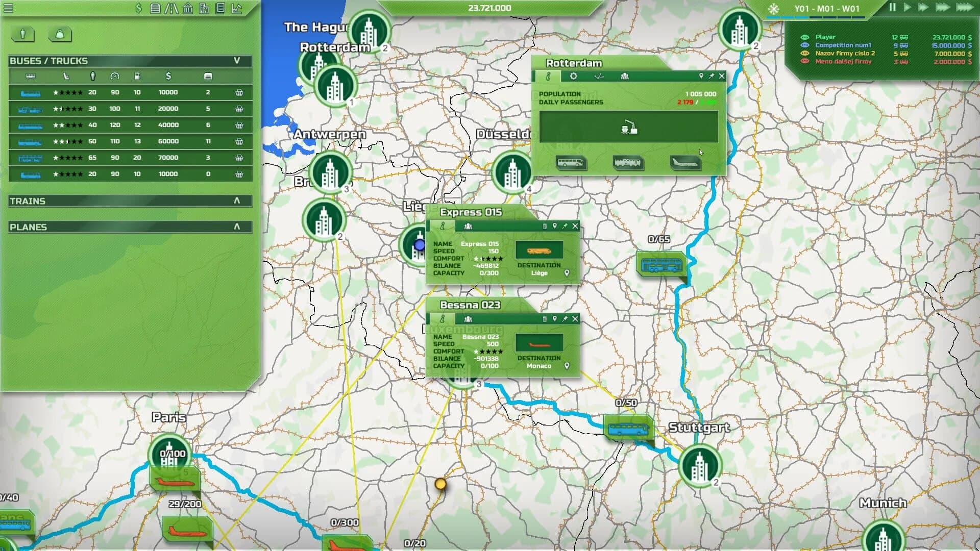Click the map pin icon on Express 015 panel
Viewport: 980px width, 551px height.
point(555,226)
